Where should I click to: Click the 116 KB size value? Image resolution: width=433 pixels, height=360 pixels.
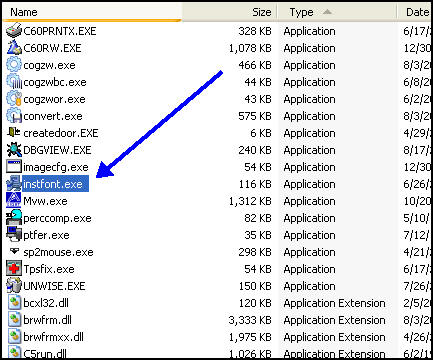click(255, 184)
